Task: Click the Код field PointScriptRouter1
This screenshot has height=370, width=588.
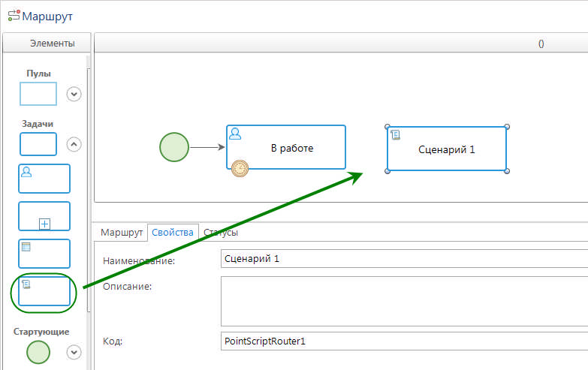Action: [x=404, y=341]
